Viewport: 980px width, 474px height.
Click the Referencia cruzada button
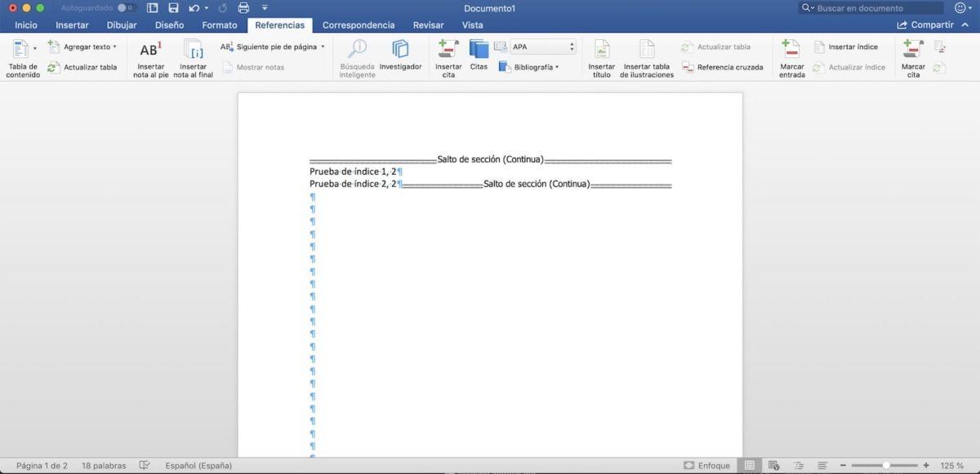(x=724, y=67)
